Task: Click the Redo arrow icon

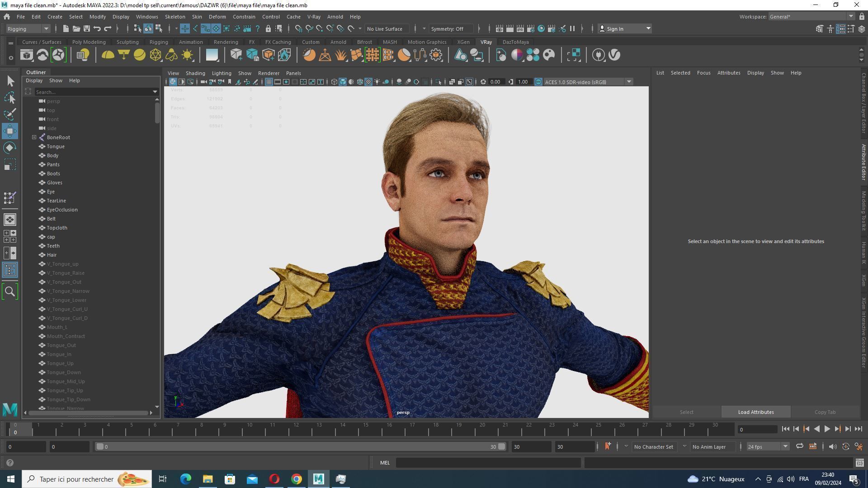Action: coord(108,28)
